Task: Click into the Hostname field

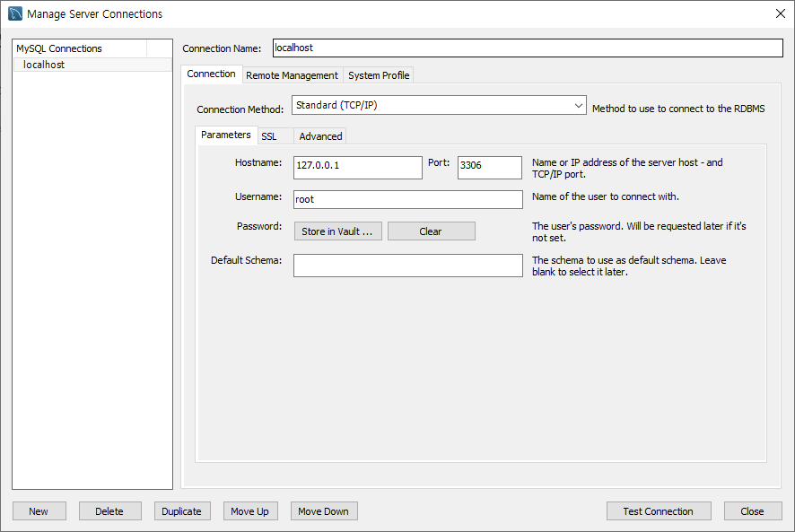Action: [357, 168]
